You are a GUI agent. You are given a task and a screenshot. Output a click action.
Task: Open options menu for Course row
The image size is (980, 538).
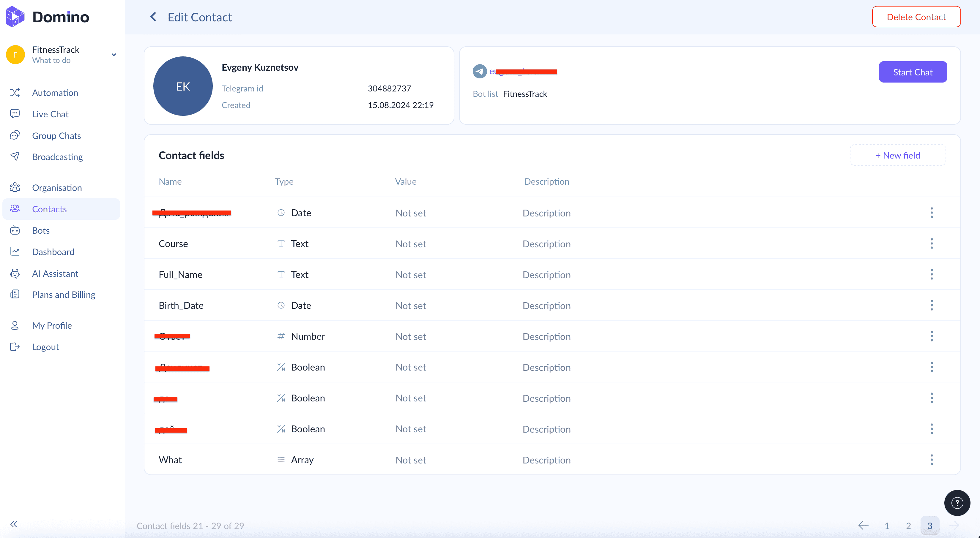[x=931, y=243]
